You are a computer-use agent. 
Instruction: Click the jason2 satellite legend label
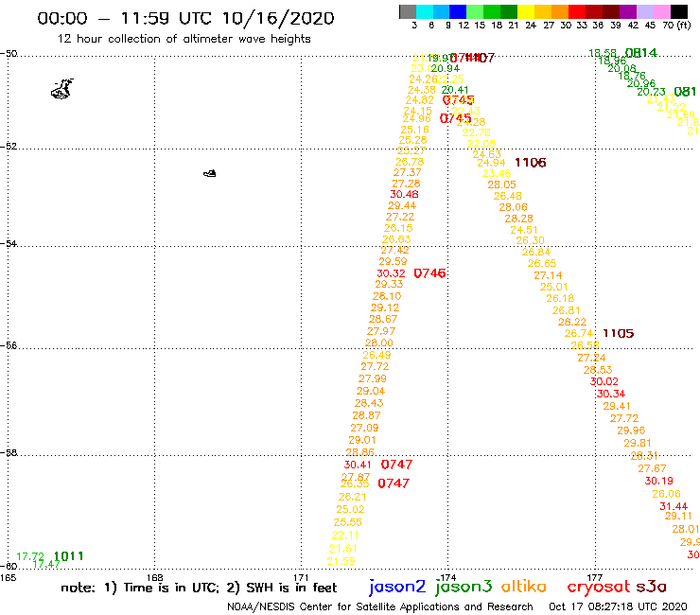click(397, 587)
